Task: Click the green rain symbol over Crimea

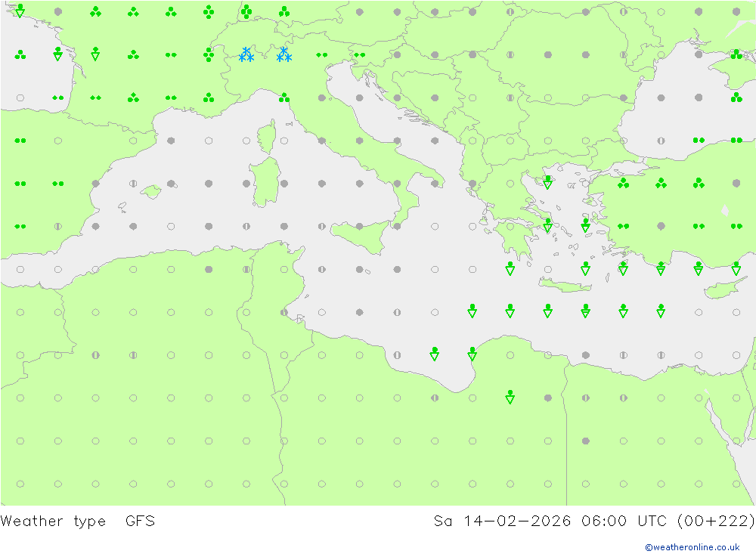Action: click(736, 54)
